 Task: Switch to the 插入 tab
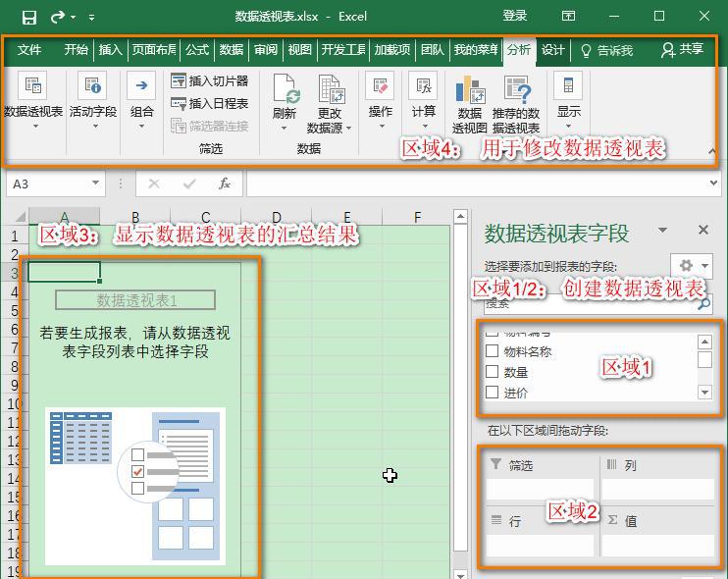click(110, 49)
